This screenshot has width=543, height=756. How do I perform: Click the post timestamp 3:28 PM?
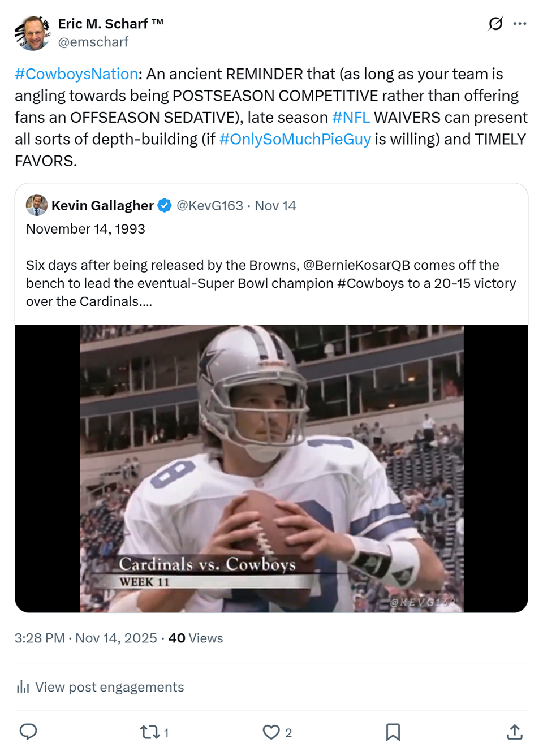click(x=40, y=638)
